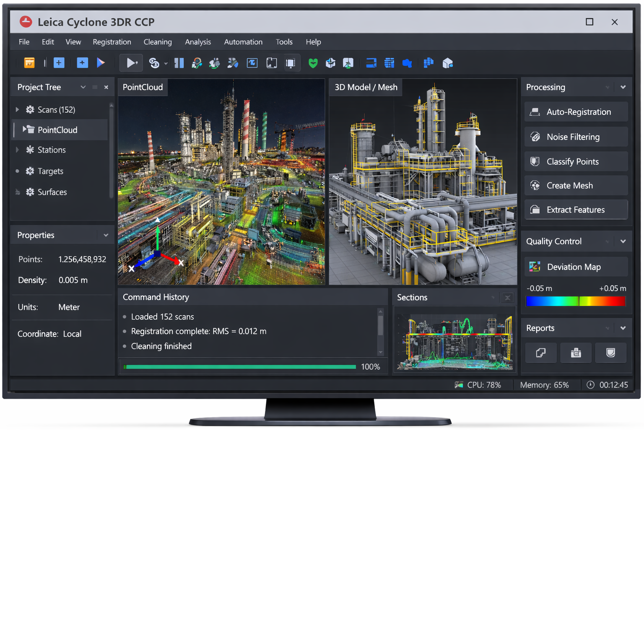Click the white cube icon at toolbar end
This screenshot has width=644, height=644.
click(x=447, y=63)
